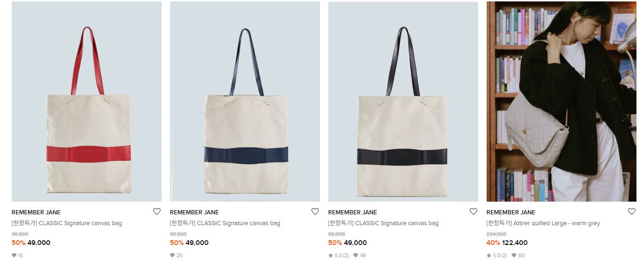
Task: Toggle heart outline on navy canvas bag
Action: click(315, 212)
